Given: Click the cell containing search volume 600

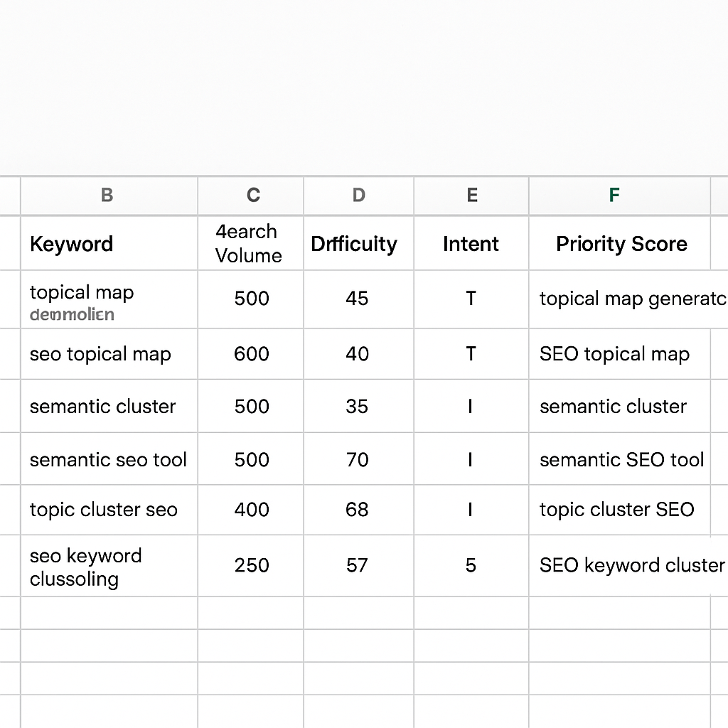Looking at the screenshot, I should [x=251, y=353].
